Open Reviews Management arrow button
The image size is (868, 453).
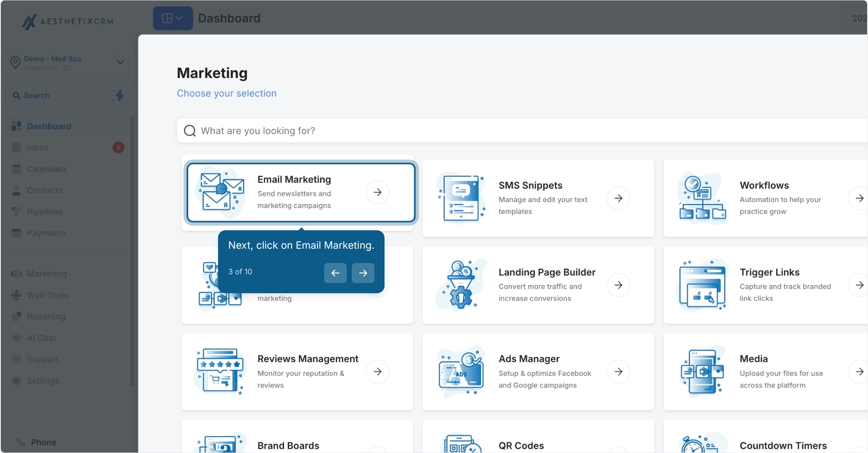pyautogui.click(x=377, y=372)
